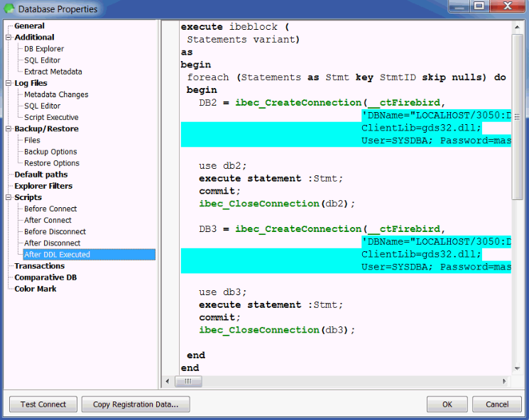Screen dimensions: 529x420
Task: Open Default paths settings
Action: point(40,175)
